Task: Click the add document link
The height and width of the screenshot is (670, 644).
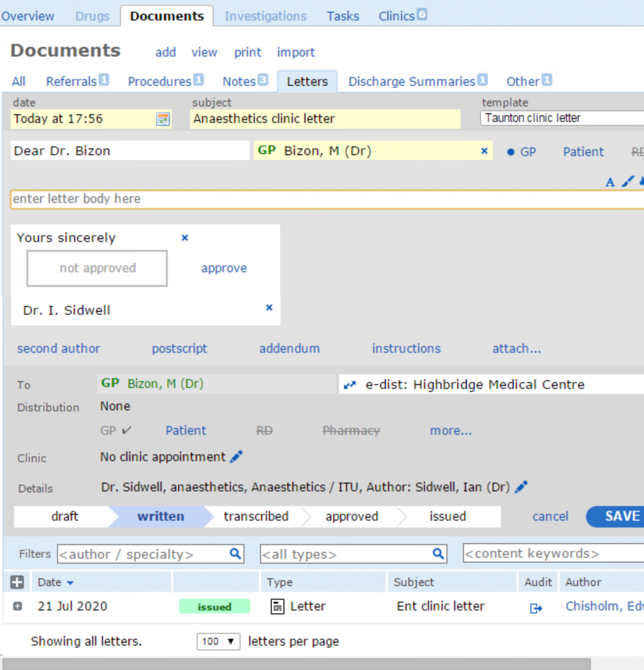Action: (x=165, y=52)
